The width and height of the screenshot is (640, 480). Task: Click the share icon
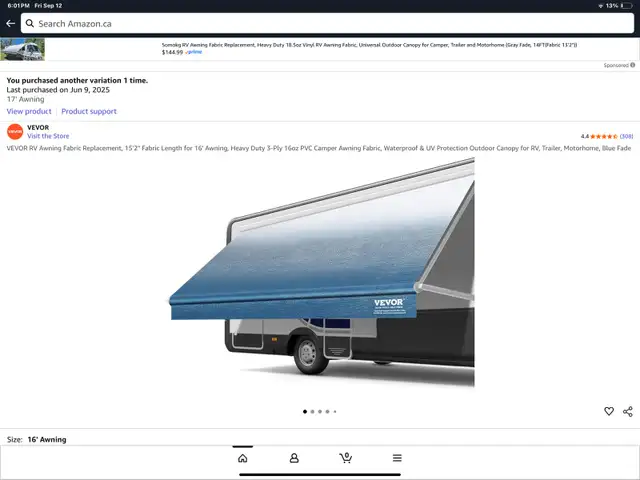point(628,411)
